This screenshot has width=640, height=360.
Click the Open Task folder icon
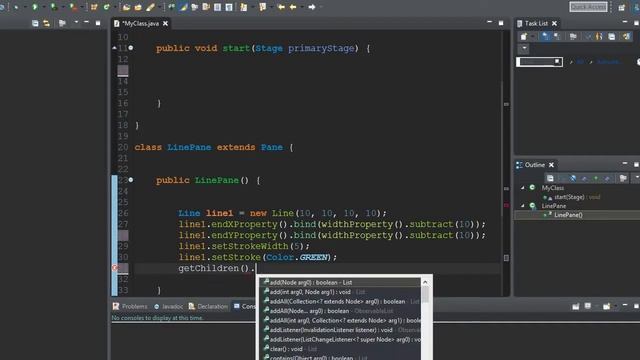coord(138,7)
